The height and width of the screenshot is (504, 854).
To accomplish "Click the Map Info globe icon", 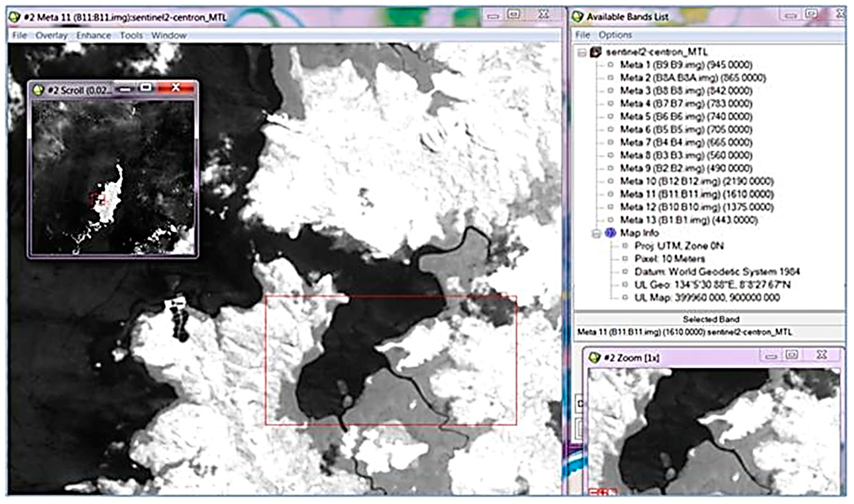I will pyautogui.click(x=610, y=233).
